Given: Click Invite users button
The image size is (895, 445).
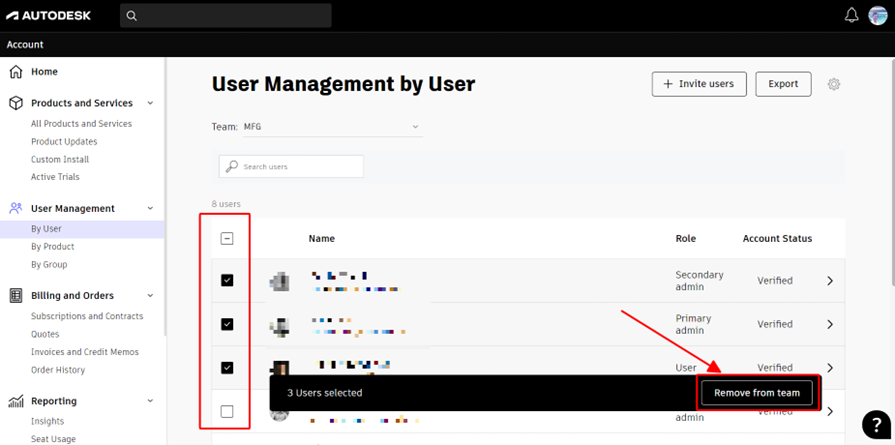Looking at the screenshot, I should tap(699, 84).
